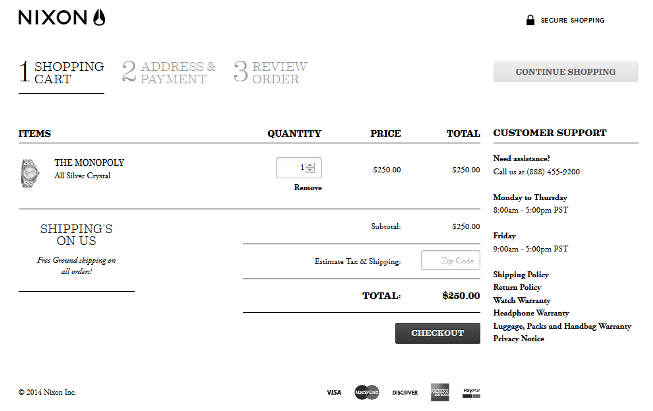Open the Shipping Policy link
The width and height of the screenshot is (653, 411).
520,274
